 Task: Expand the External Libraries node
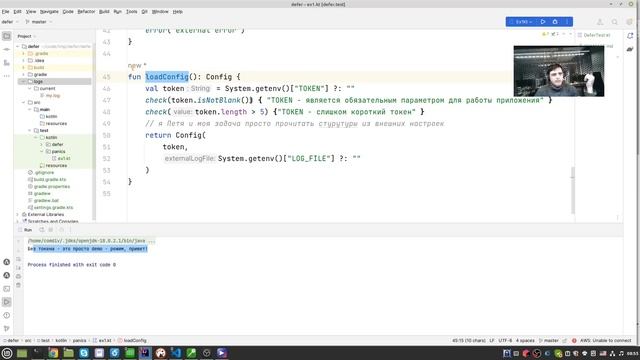point(18,214)
